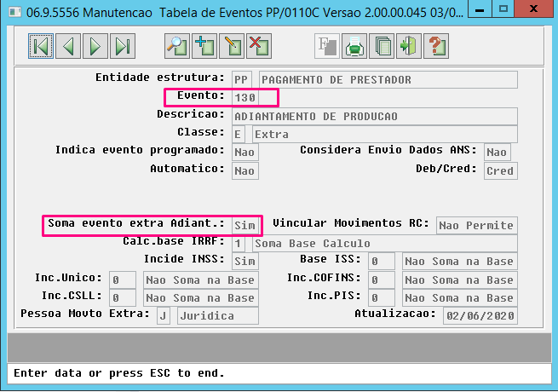Click the Classe code field E
Image resolution: width=558 pixels, height=392 pixels.
click(238, 135)
